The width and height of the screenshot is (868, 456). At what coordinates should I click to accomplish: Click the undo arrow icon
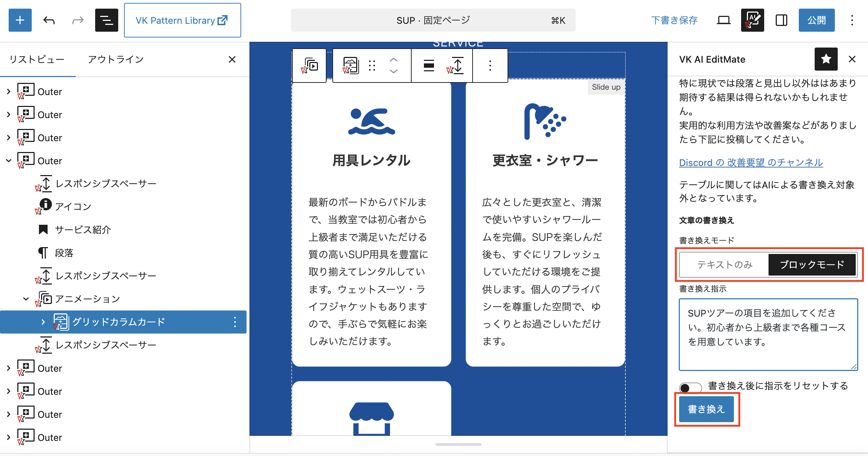coord(49,20)
